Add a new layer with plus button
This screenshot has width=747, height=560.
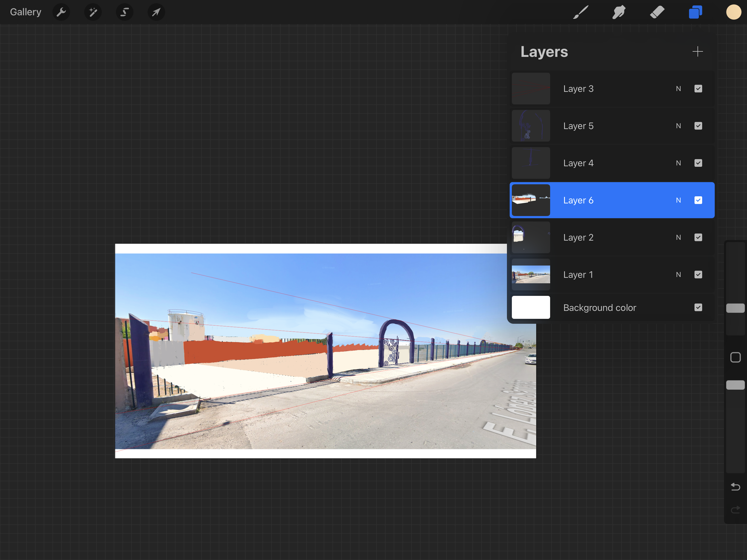click(697, 52)
